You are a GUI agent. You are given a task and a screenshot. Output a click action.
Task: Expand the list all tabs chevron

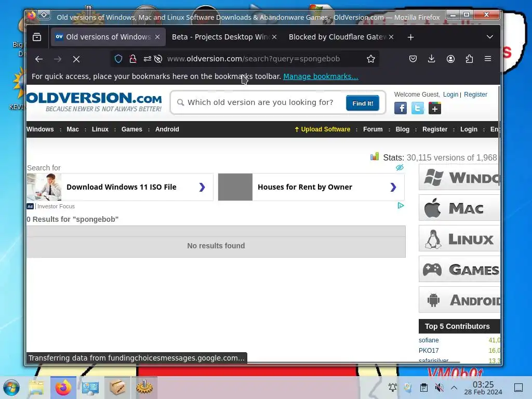pos(489,37)
